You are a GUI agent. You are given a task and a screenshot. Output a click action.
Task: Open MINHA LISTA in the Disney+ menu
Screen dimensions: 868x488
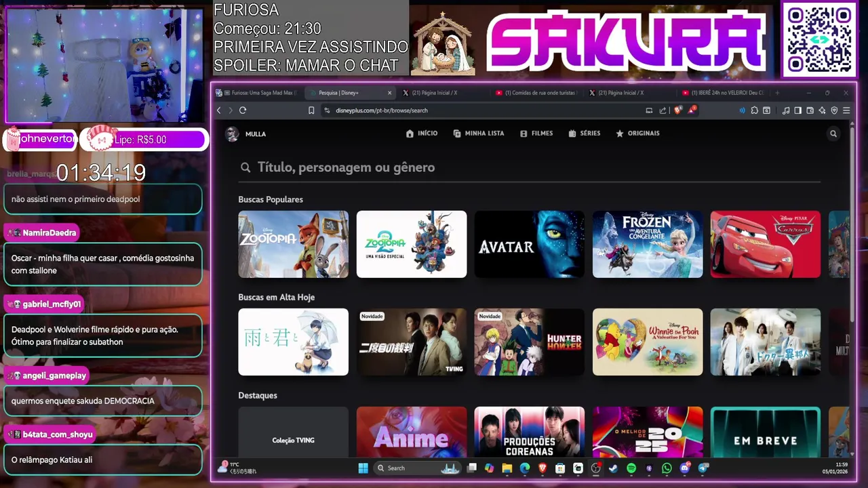[479, 134]
